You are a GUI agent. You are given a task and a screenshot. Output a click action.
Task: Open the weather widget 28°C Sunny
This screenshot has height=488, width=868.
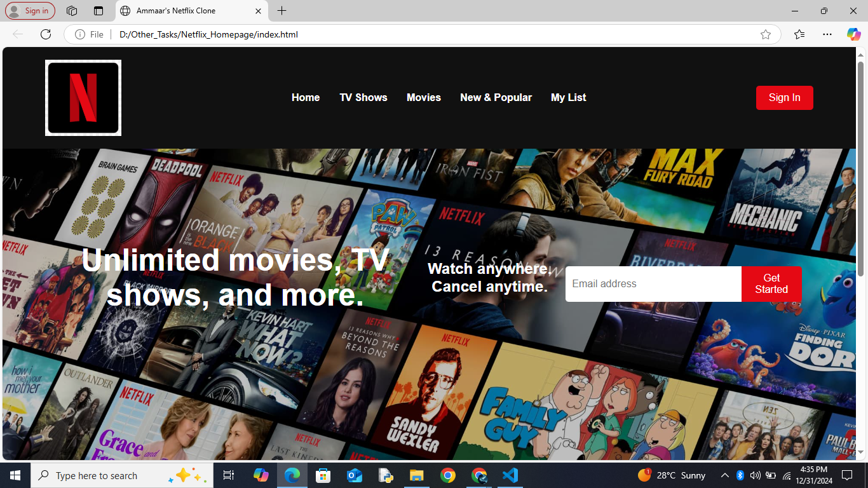tap(672, 475)
